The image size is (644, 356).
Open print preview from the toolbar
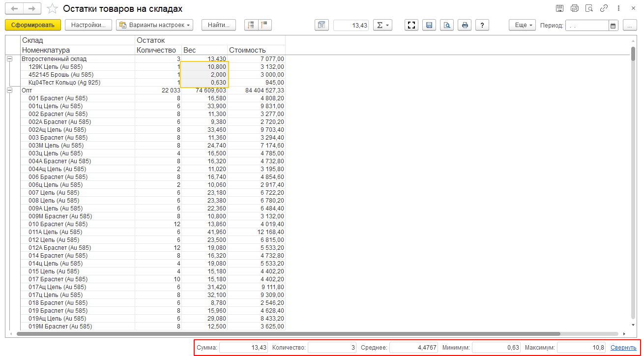click(x=447, y=25)
